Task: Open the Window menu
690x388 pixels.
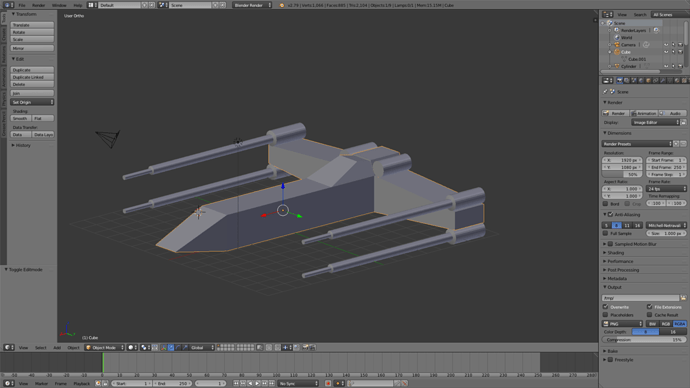Action: [59, 5]
